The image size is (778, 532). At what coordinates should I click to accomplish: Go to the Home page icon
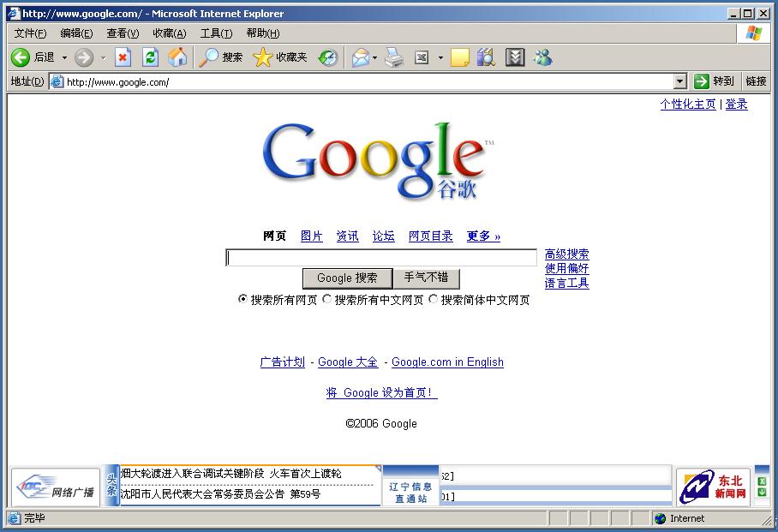pyautogui.click(x=177, y=57)
